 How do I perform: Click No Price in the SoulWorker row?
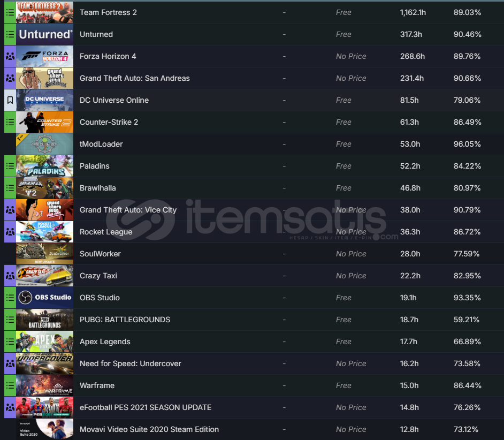[x=351, y=254]
